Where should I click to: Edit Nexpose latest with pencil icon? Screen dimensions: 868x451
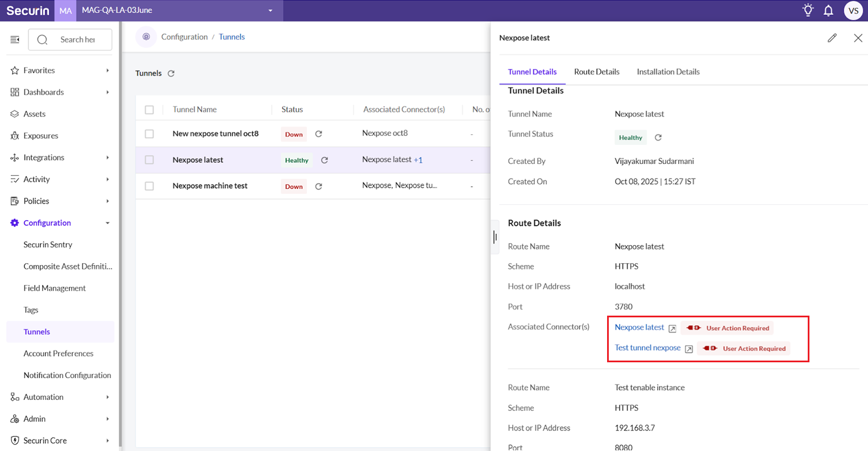[832, 38]
